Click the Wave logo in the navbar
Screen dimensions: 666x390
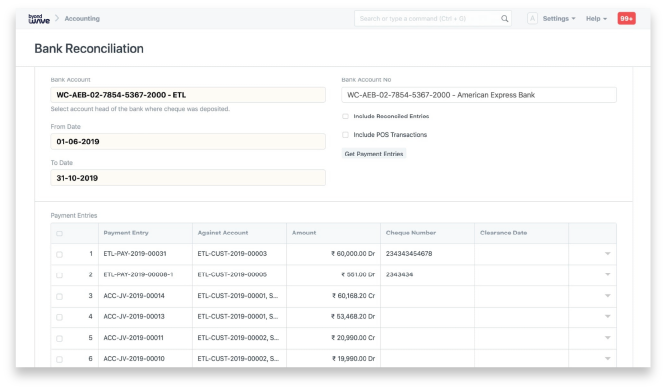tap(39, 19)
